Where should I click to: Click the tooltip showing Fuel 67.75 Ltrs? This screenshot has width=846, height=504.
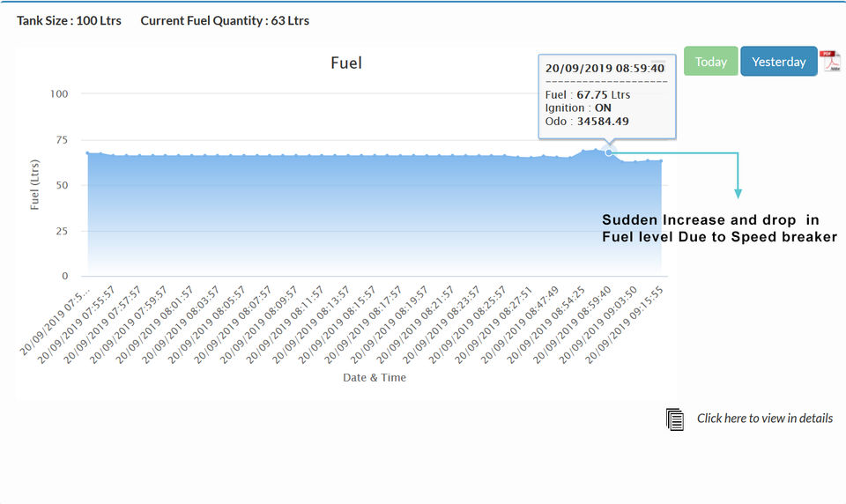(x=607, y=97)
